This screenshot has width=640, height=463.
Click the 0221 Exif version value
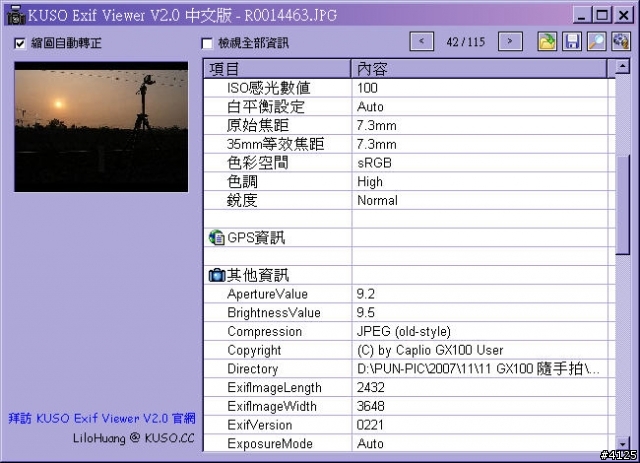(x=370, y=425)
